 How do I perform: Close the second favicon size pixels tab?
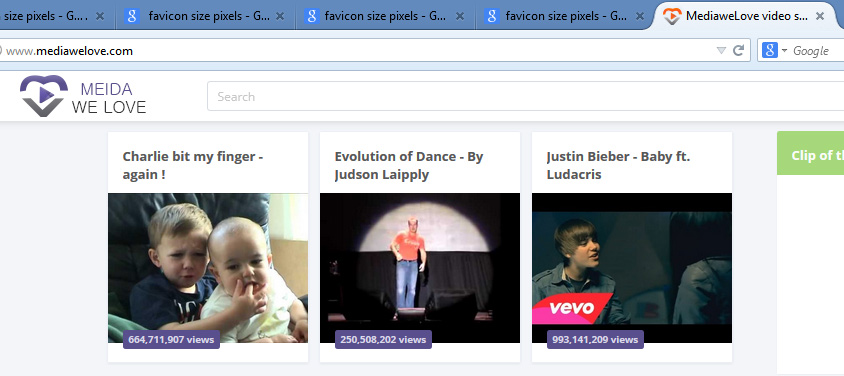pyautogui.click(x=280, y=16)
